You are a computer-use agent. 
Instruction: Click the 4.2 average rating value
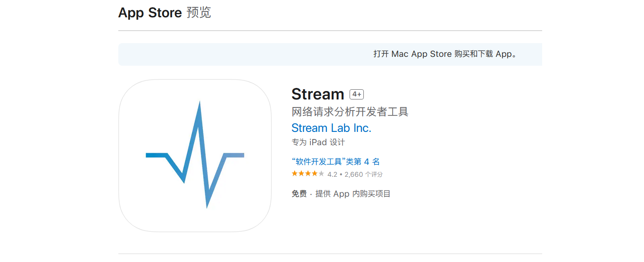pyautogui.click(x=332, y=174)
